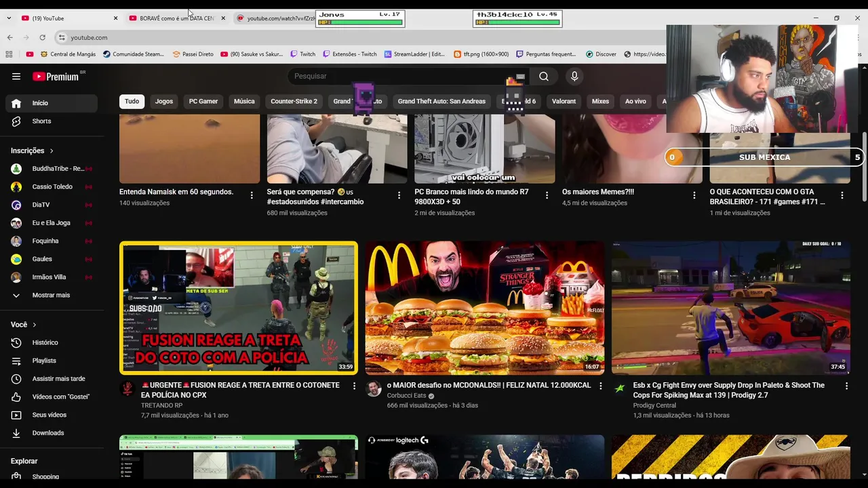The width and height of the screenshot is (868, 488).
Task: Open Vídeos com "Gostei" list
Action: pyautogui.click(x=52, y=396)
